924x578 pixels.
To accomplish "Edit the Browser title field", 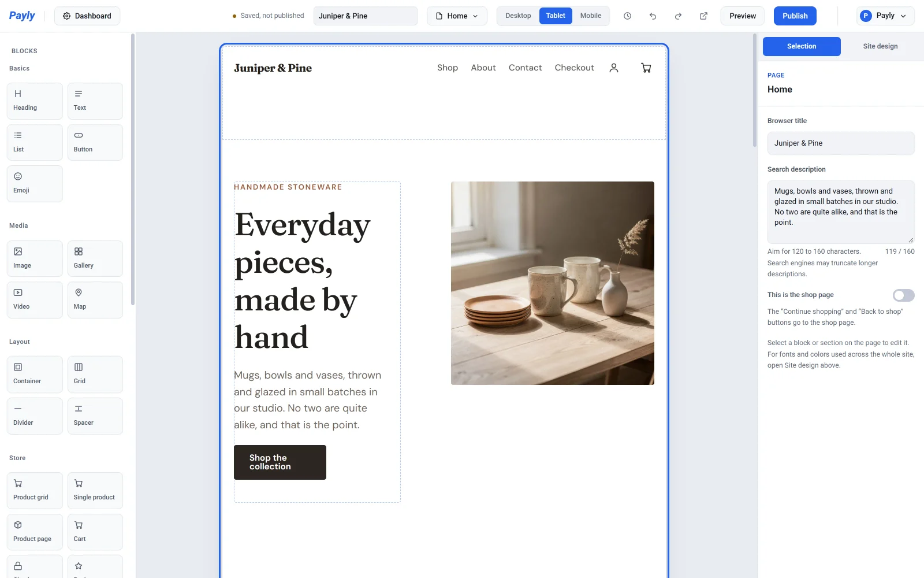I will [841, 143].
